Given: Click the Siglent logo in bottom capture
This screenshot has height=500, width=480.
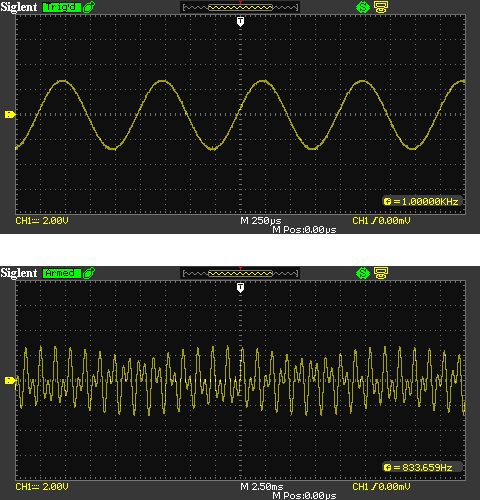Looking at the screenshot, I should 19,273.
